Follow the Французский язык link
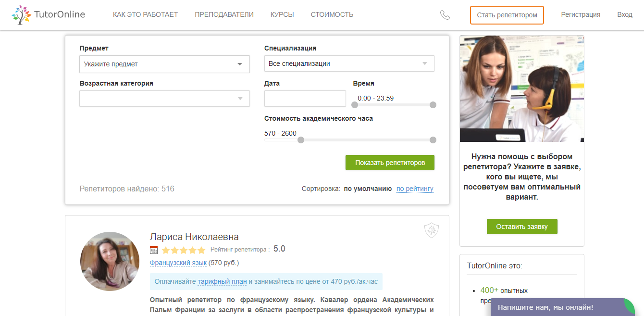Viewport: 644px width, 316px height. pos(177,263)
